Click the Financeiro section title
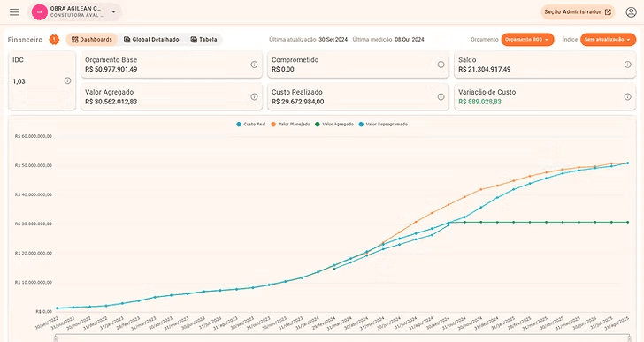 click(x=25, y=40)
